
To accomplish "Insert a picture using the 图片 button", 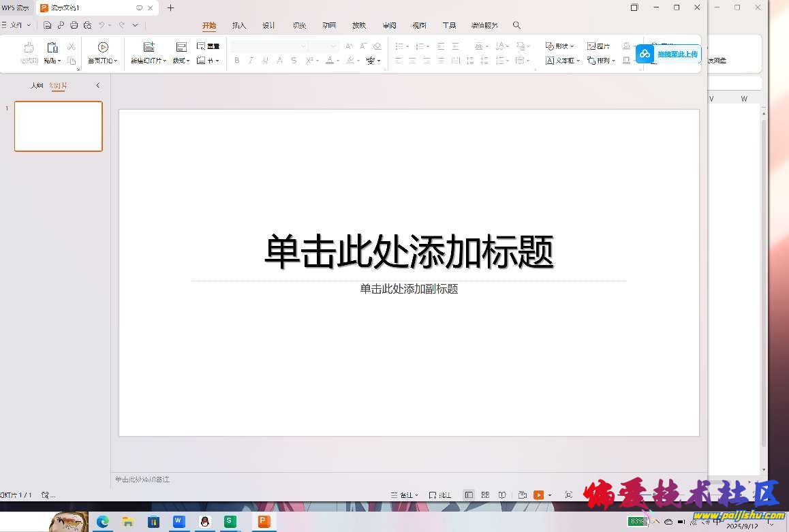I will 599,46.
